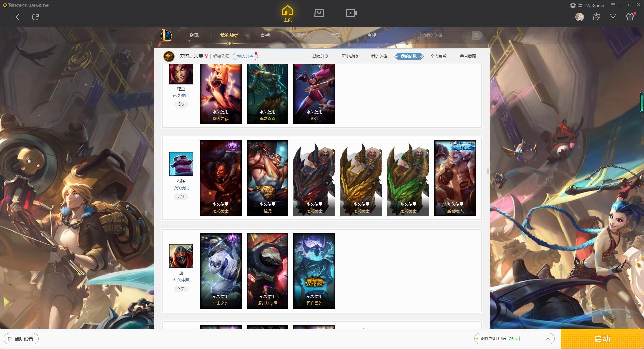Select the 历史战绩 sub-tab
The width and height of the screenshot is (644, 349).
point(350,56)
